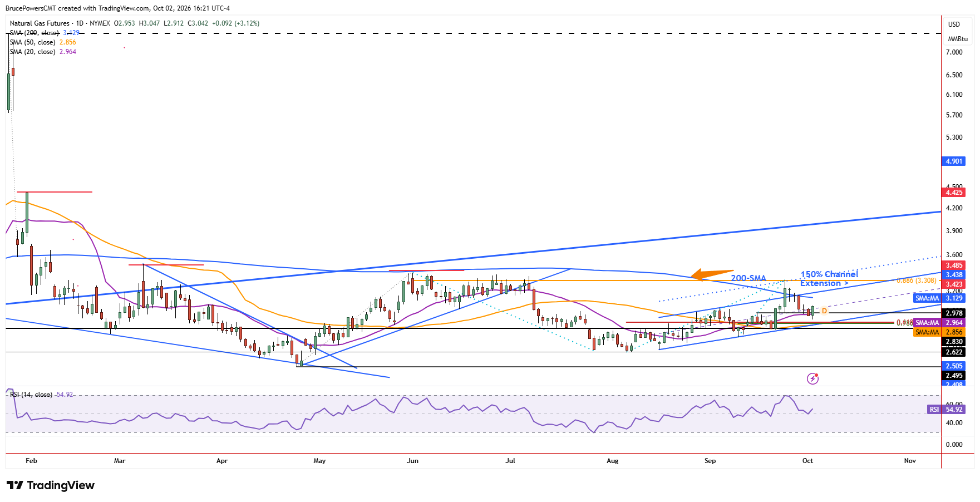Image resolution: width=980 pixels, height=502 pixels.
Task: Click the black 2.978 price label
Action: [x=953, y=313]
